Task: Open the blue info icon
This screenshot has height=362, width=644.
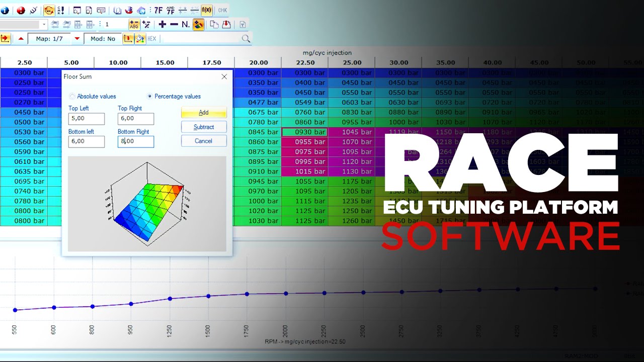Action: [5, 10]
